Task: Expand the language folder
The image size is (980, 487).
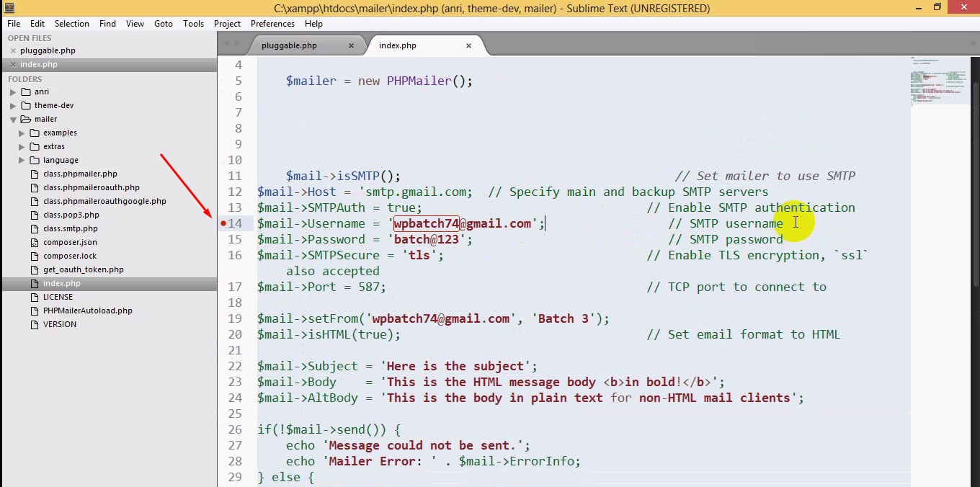Action: point(22,161)
